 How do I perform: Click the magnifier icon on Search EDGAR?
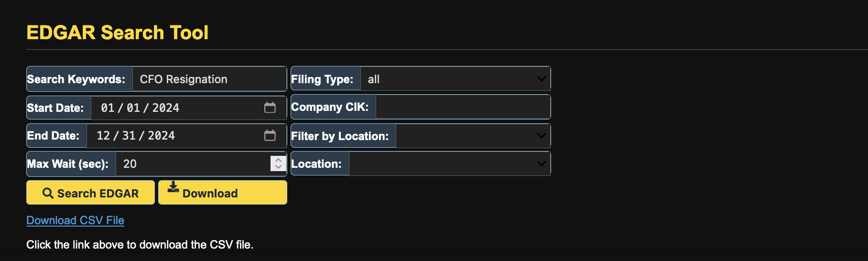tap(48, 193)
